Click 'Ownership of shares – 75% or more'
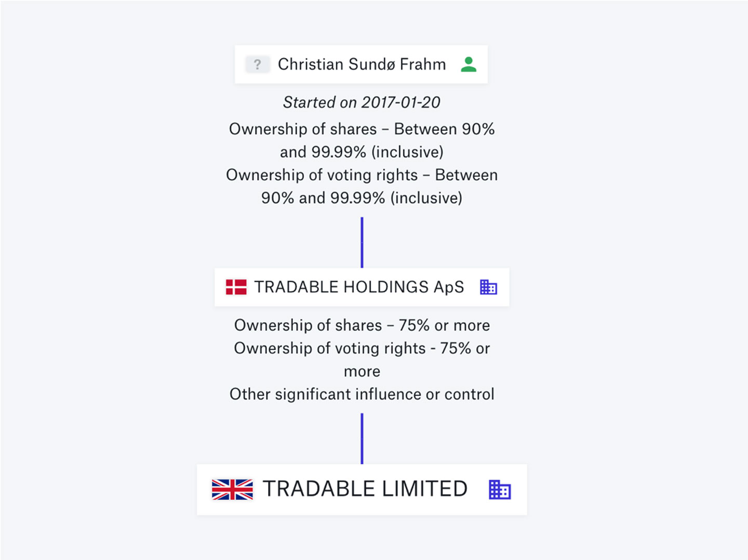This screenshot has height=560, width=748. (362, 325)
